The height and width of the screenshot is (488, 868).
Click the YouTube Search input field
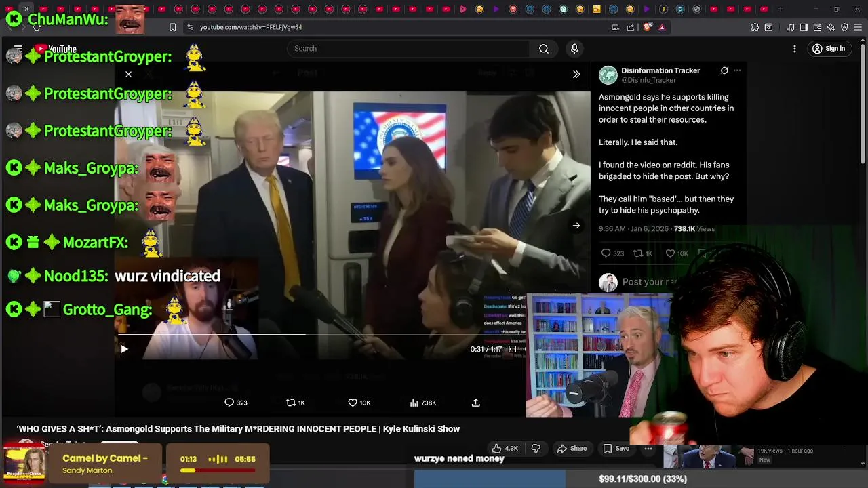click(x=408, y=49)
